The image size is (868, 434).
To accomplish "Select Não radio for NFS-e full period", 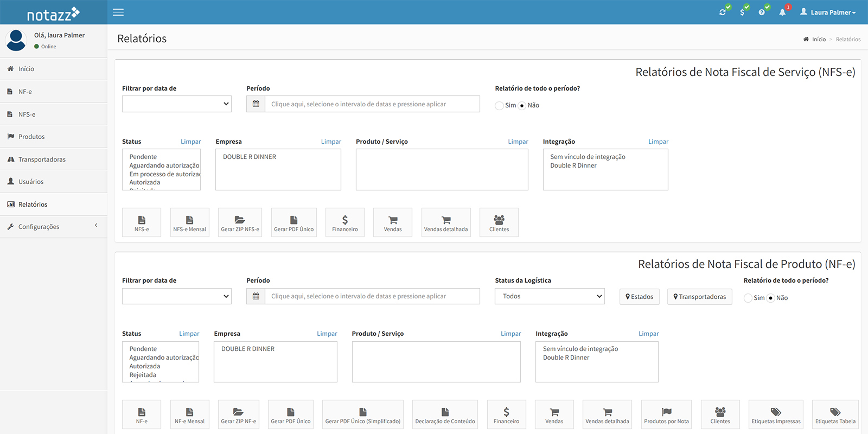I will click(x=522, y=106).
